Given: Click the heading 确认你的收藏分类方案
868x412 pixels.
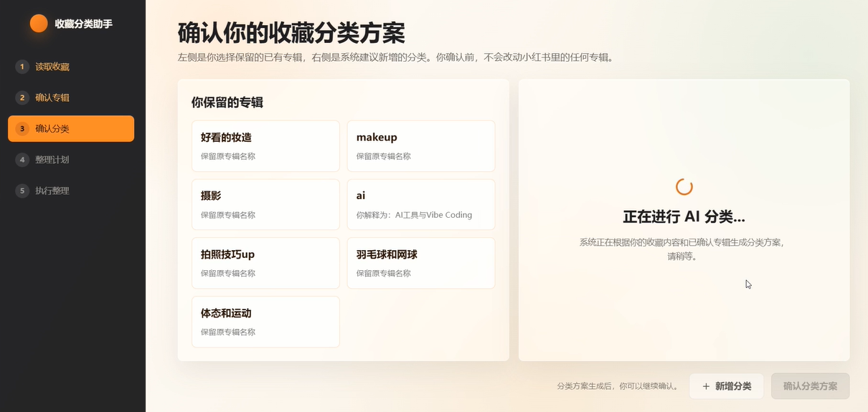Looking at the screenshot, I should 291,34.
